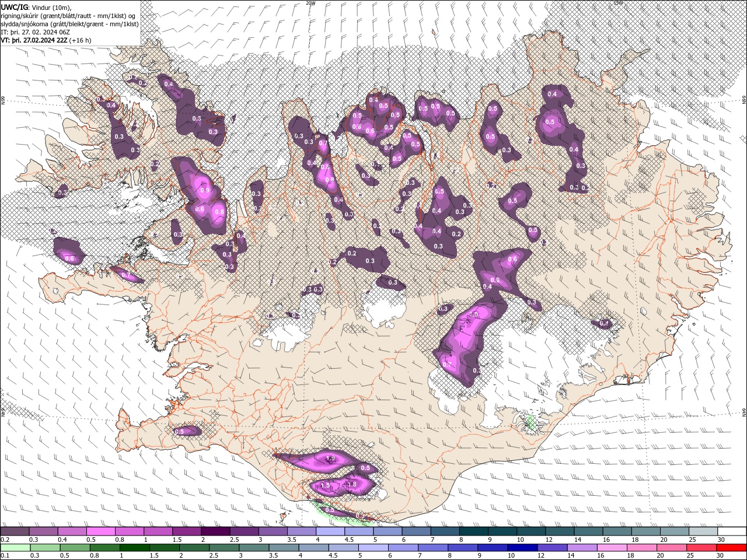Viewport: 747px width, 560px height.
Task: Click the upper legend swatch between 0.2 and 0.3
Action: coord(15,531)
